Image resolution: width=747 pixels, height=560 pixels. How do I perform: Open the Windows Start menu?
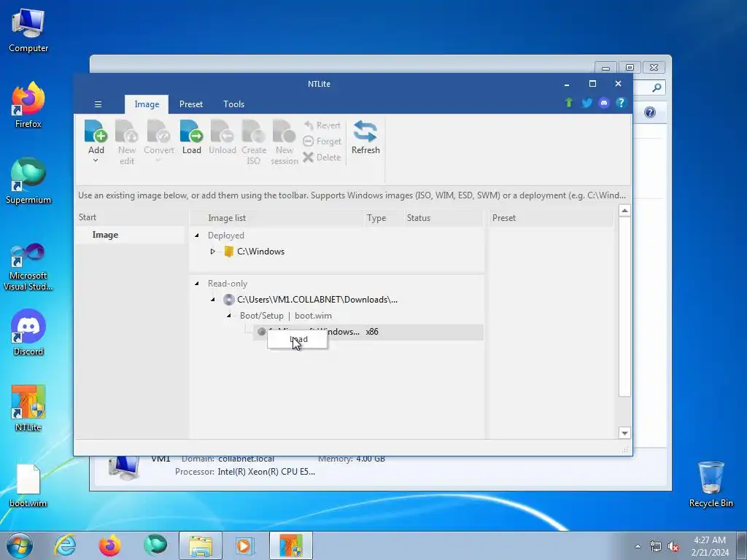pyautogui.click(x=19, y=545)
